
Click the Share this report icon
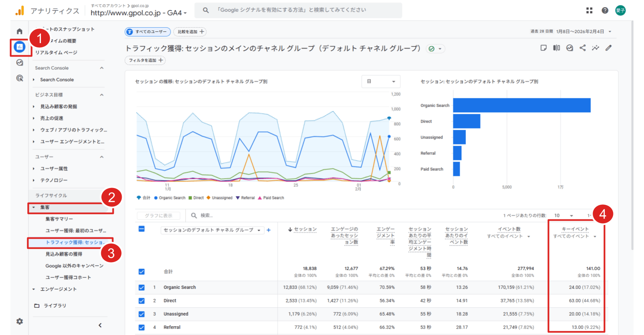click(583, 48)
